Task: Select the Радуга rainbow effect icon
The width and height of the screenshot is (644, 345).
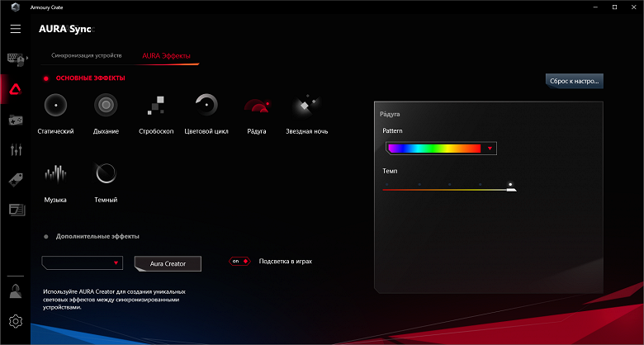Action: pos(257,106)
